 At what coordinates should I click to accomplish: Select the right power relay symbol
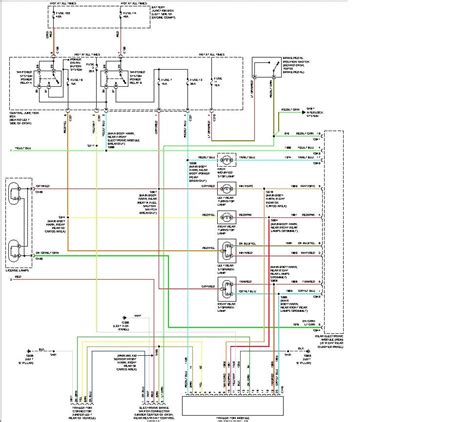tap(115, 79)
